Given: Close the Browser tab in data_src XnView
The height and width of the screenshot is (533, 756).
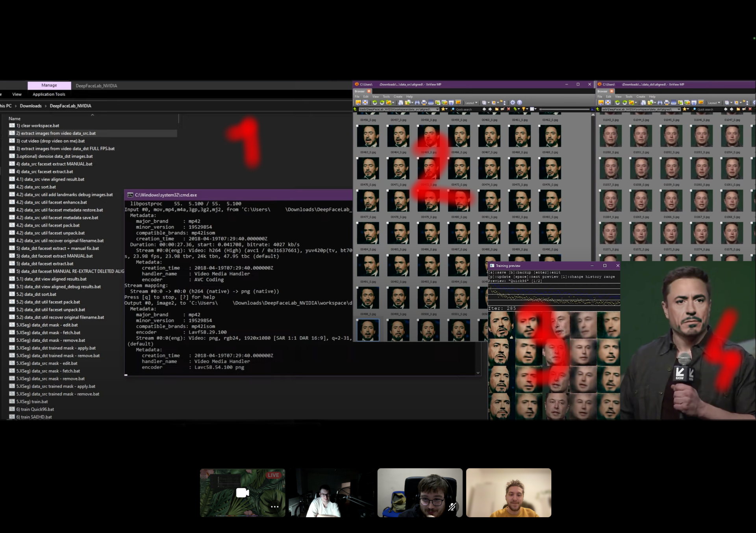Looking at the screenshot, I should click(x=369, y=91).
